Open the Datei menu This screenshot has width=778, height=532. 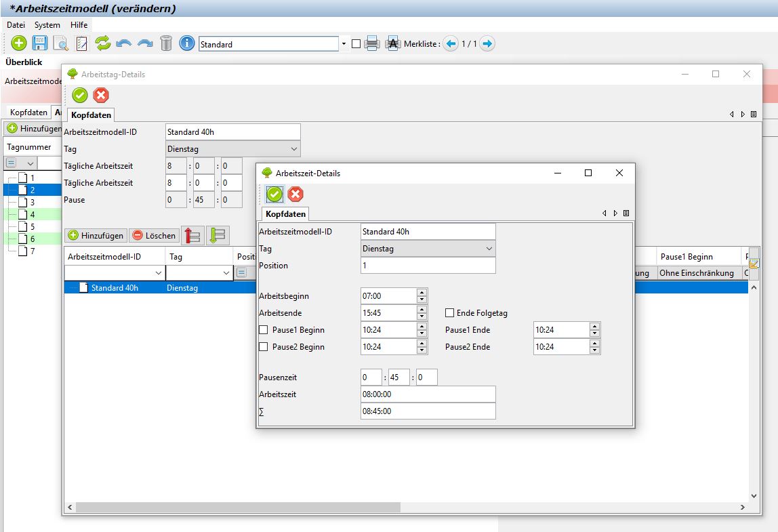point(16,25)
